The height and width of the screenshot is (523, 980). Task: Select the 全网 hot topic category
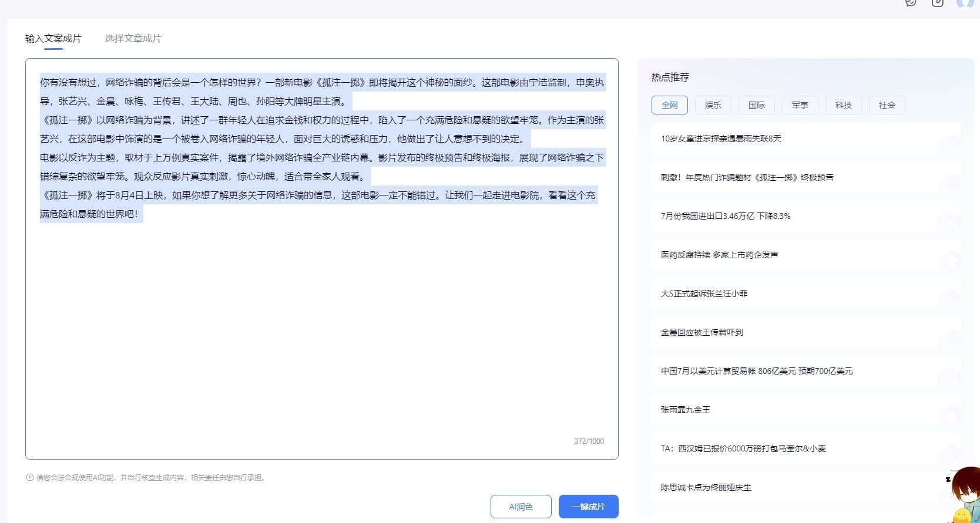(x=670, y=105)
